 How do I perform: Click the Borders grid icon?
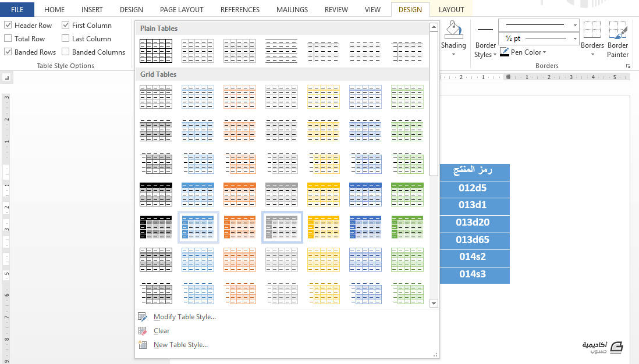592,30
